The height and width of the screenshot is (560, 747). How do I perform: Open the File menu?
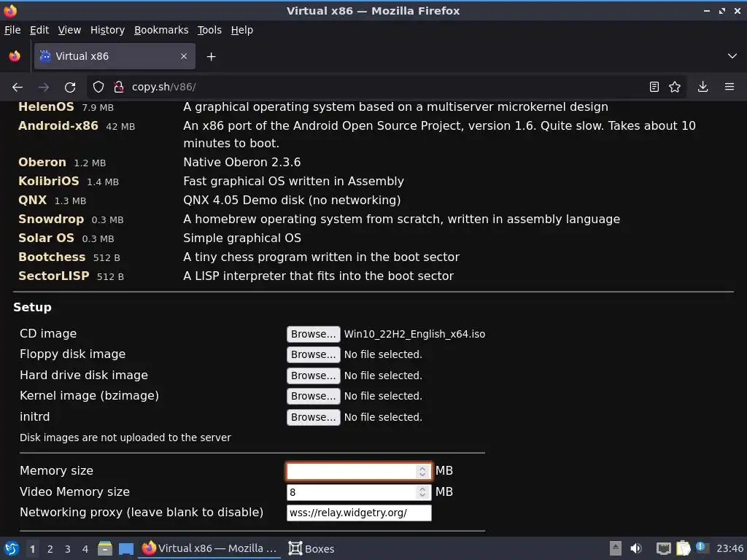point(12,30)
